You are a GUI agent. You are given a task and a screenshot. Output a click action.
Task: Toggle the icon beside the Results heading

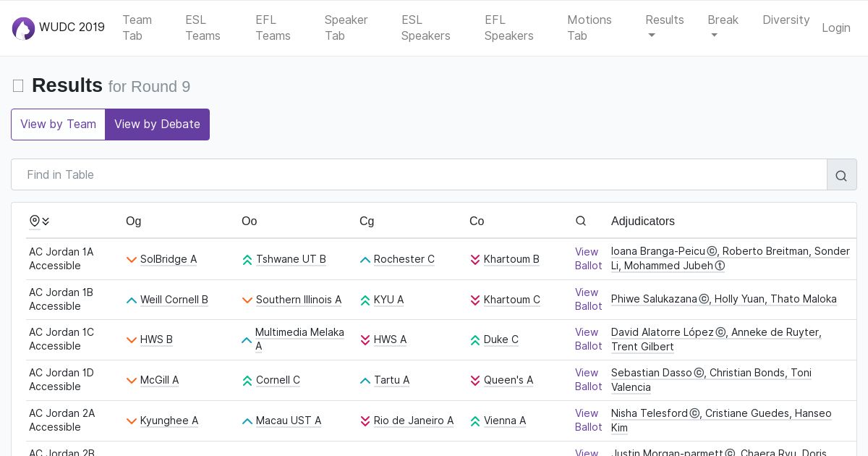point(18,86)
